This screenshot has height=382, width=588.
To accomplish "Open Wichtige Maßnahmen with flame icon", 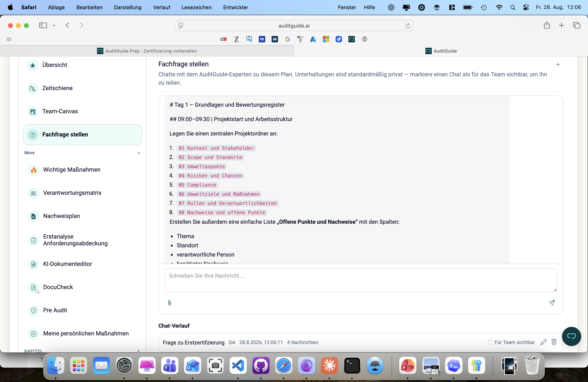I will [x=34, y=170].
